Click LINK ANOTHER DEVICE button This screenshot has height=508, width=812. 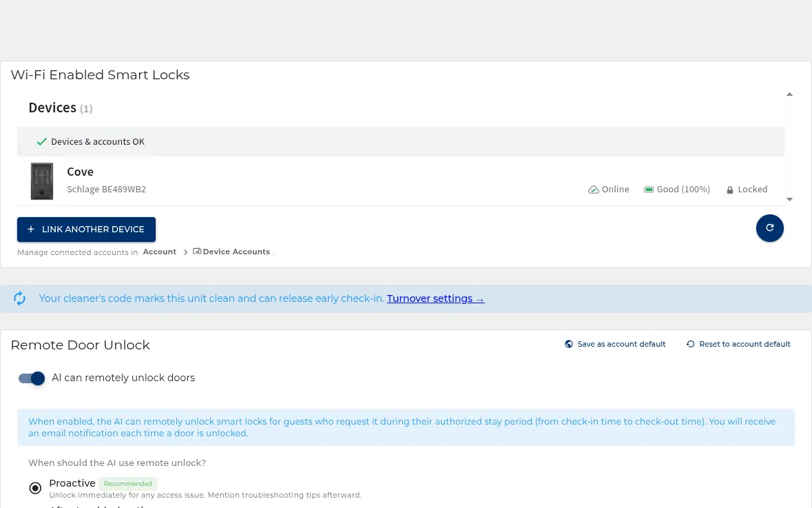click(87, 230)
